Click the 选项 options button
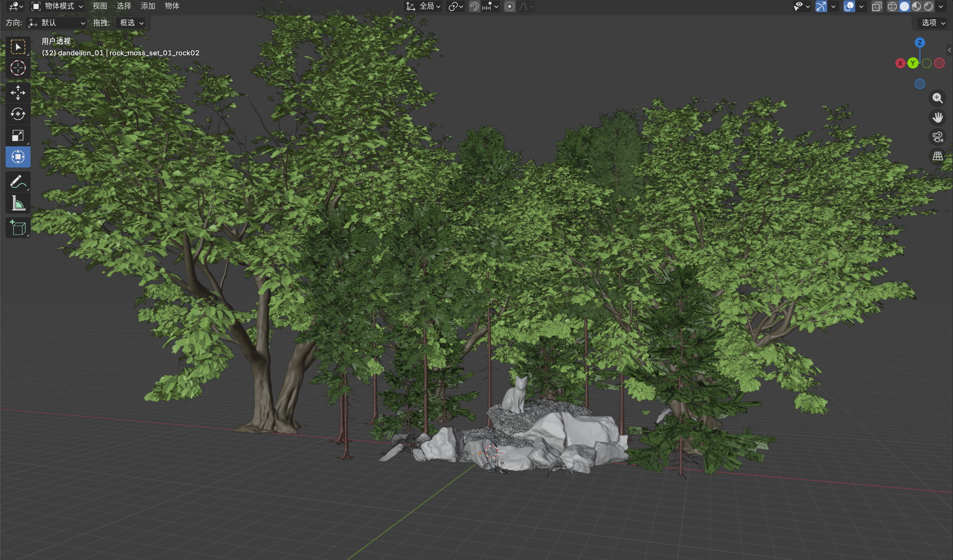The image size is (953, 560). [x=933, y=23]
